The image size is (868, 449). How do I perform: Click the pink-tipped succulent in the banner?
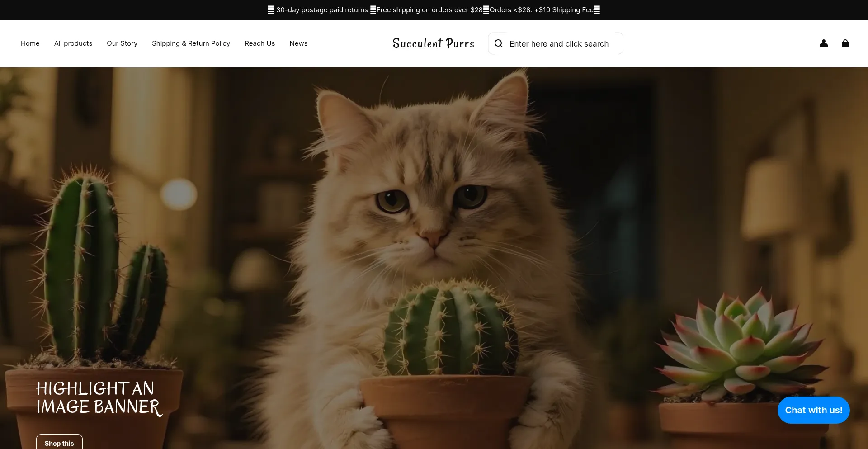coord(741,344)
